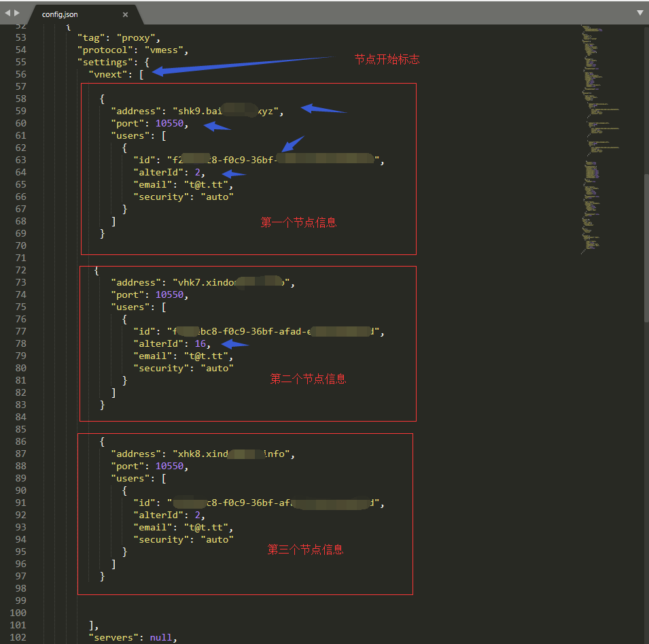Viewport: 649px width, 644px height.
Task: Click "users": [ on line 75
Action: click(x=139, y=307)
